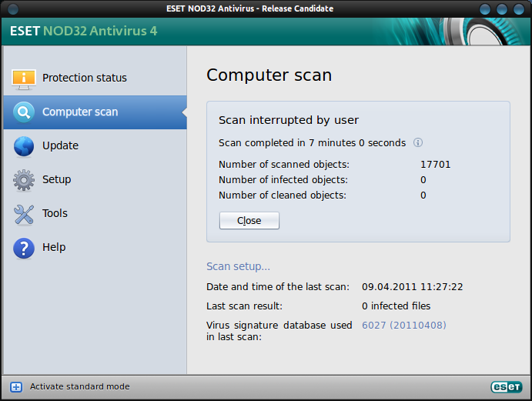Click the Update globe icon
Viewport: 532px width, 401px height.
click(23, 146)
